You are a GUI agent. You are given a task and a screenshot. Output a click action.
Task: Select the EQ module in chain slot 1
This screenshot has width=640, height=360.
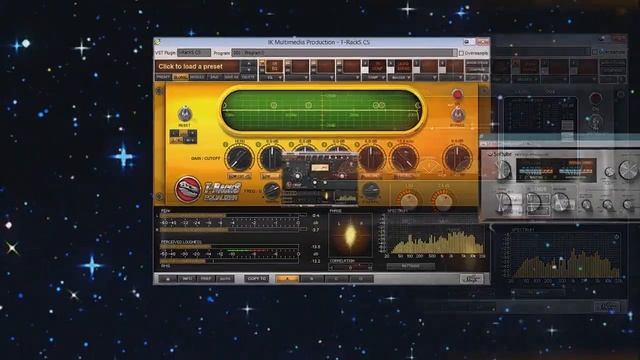tap(275, 66)
